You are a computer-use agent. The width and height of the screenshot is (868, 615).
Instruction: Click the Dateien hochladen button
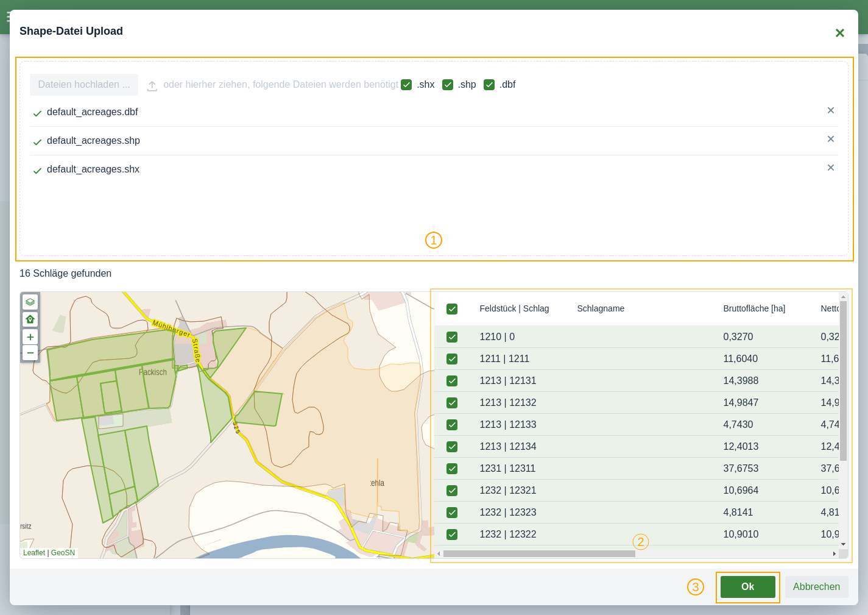tap(84, 85)
